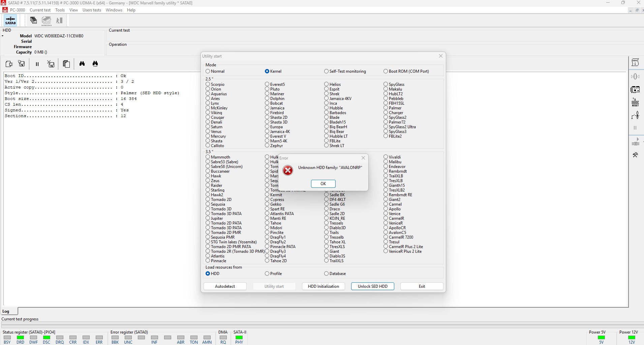Click the hammer and wrench tools icon
This screenshot has width=644, height=345.
(635, 155)
